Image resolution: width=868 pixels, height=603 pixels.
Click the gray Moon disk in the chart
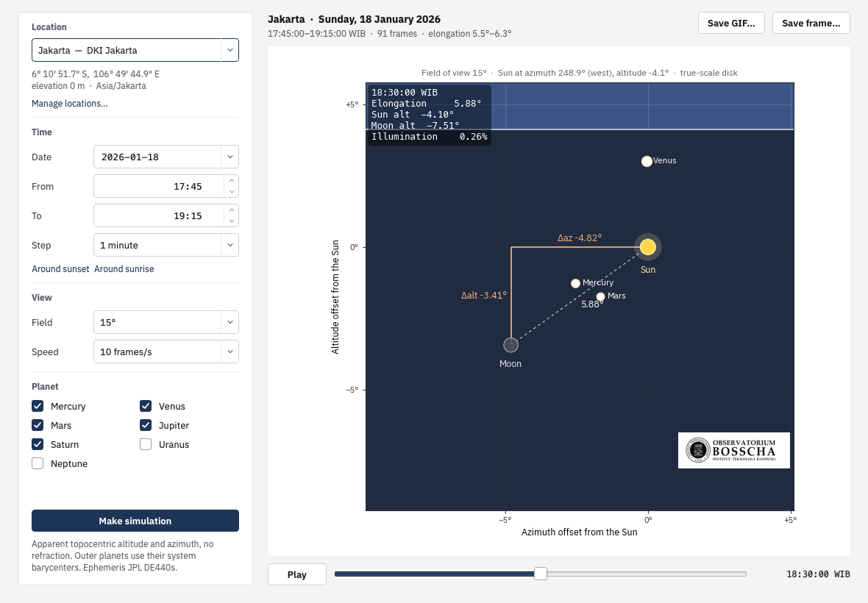point(511,345)
